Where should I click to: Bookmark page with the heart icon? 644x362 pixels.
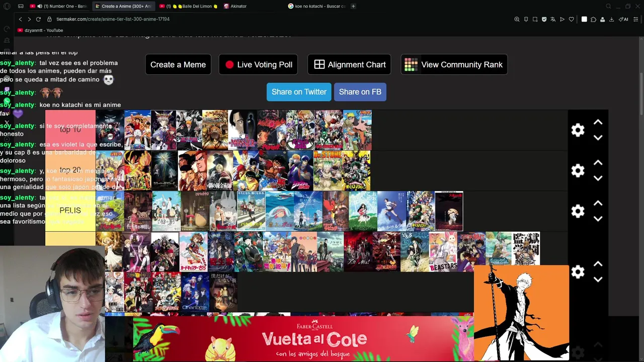pyautogui.click(x=571, y=19)
